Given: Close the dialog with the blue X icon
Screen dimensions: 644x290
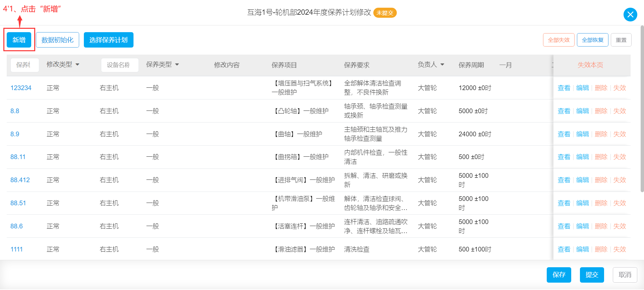Looking at the screenshot, I should click(630, 14).
